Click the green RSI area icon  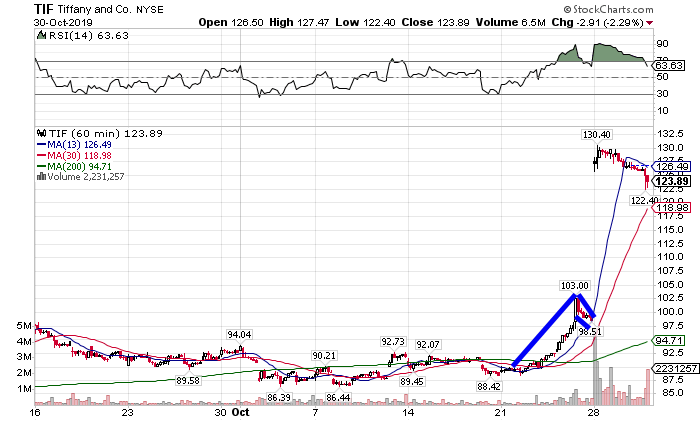tap(42, 35)
